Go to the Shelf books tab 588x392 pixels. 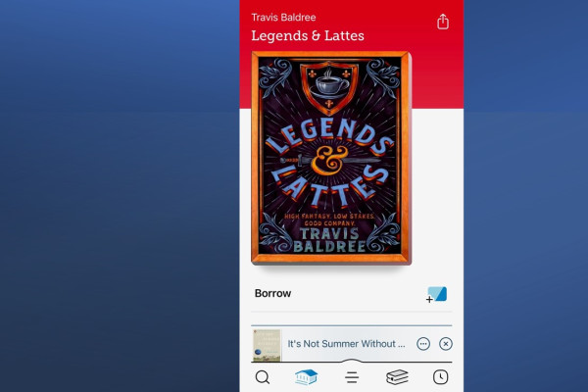pyautogui.click(x=397, y=377)
